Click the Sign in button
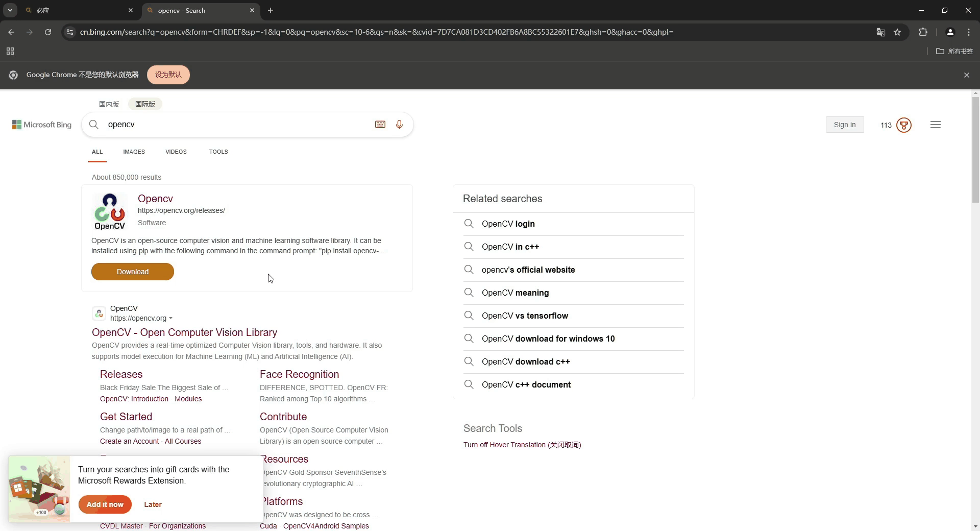Screen dimensions: 980x531 844,125
